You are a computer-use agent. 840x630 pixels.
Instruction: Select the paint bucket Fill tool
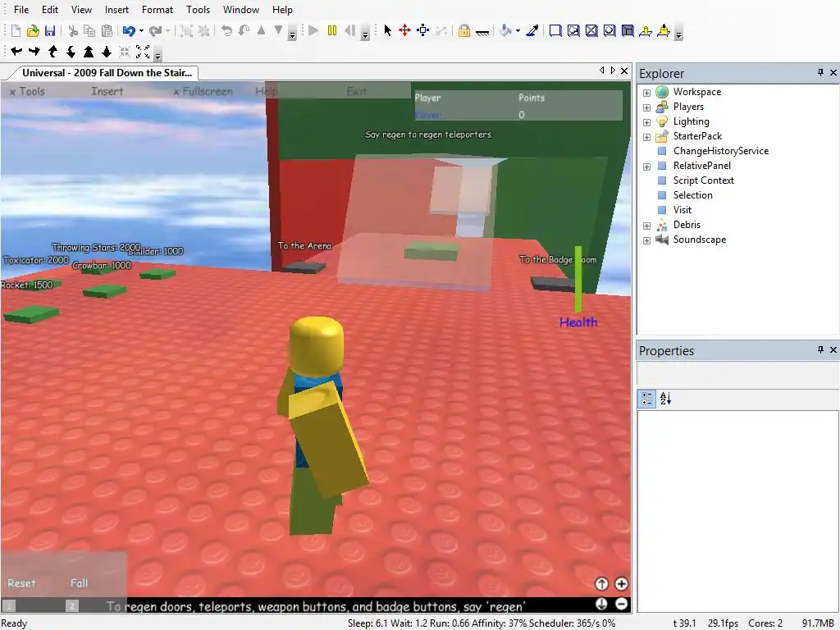[x=505, y=30]
